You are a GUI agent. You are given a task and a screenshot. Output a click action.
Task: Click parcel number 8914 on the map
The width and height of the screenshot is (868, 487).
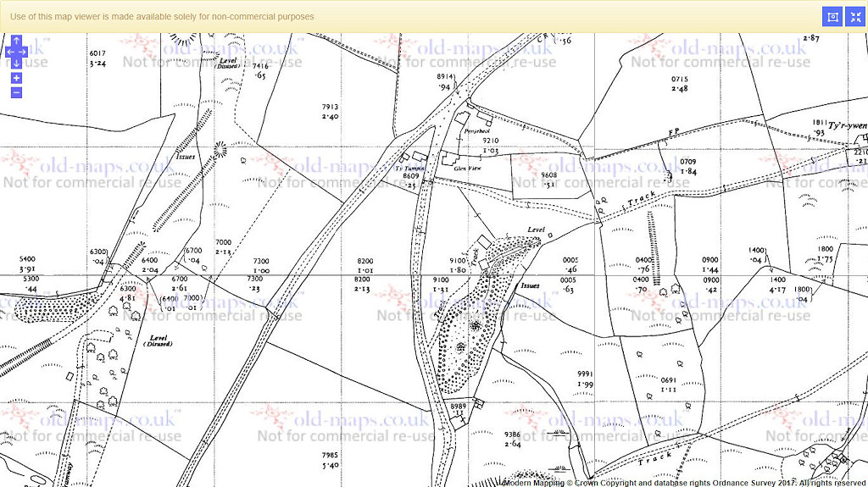point(445,77)
